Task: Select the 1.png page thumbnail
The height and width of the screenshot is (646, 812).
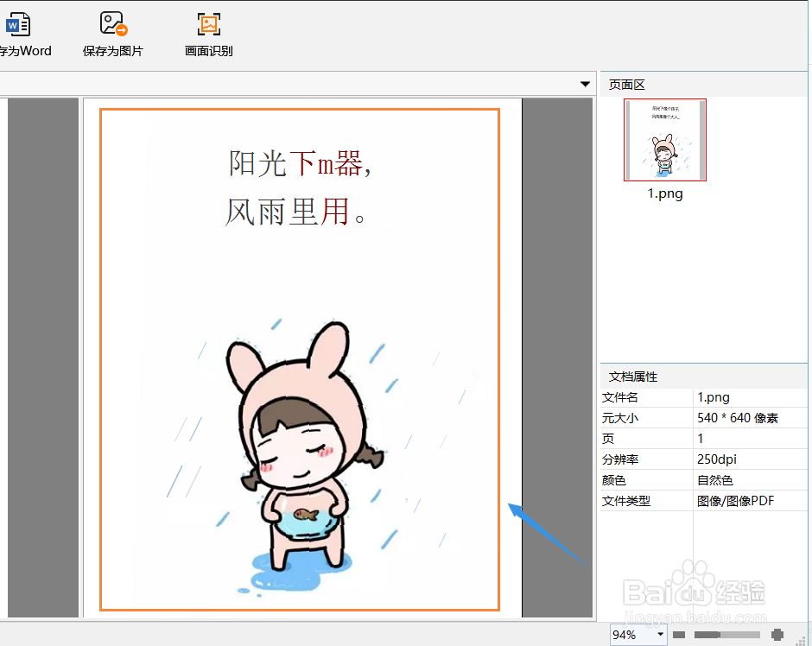Action: click(x=664, y=140)
